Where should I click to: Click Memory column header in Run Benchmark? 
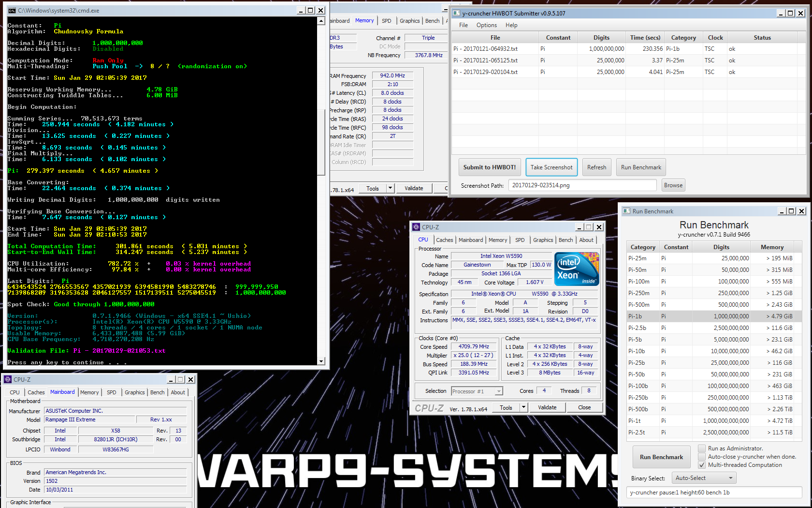point(772,247)
